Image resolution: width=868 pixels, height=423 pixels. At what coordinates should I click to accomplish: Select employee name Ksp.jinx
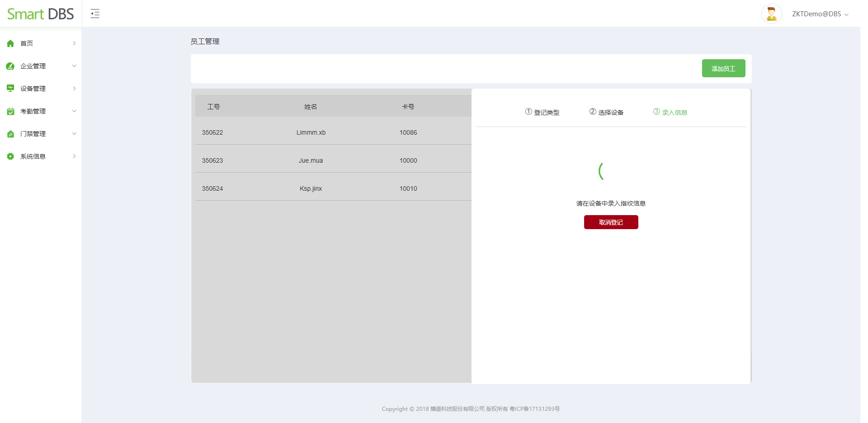[311, 188]
